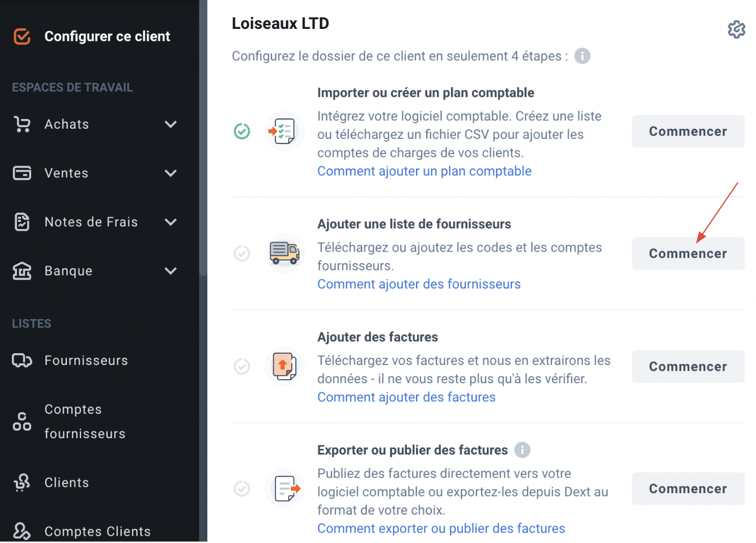756x543 pixels.
Task: Expand the Ventes section chevron
Action: coord(171,173)
